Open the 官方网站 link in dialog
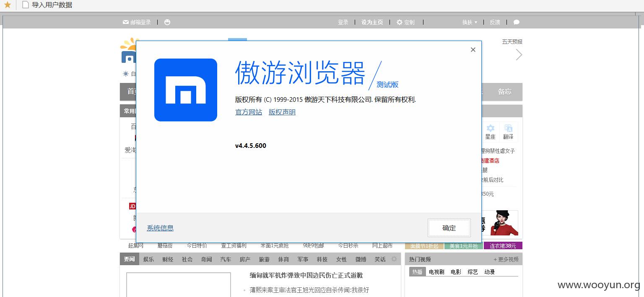The image size is (644, 297). coord(249,112)
